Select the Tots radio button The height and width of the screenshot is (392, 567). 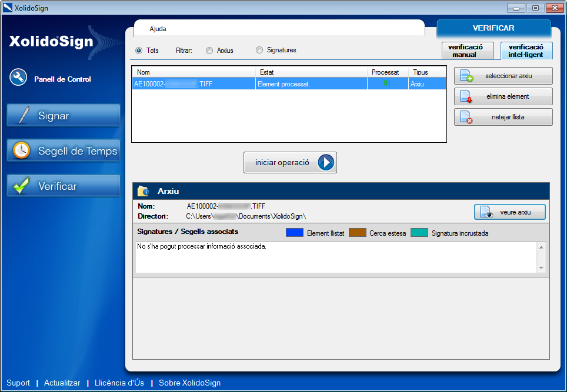(x=139, y=51)
